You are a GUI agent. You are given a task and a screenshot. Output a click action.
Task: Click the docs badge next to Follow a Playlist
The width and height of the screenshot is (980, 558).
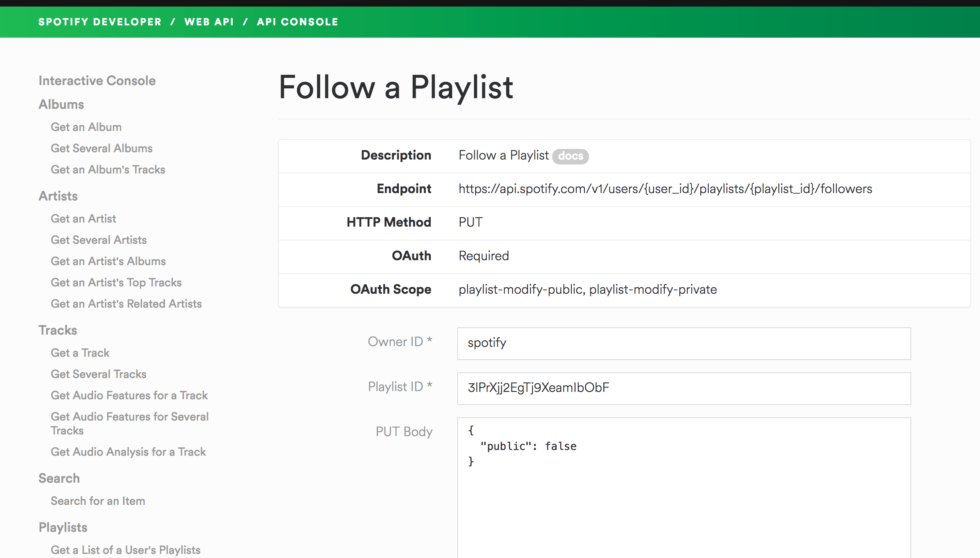(570, 156)
